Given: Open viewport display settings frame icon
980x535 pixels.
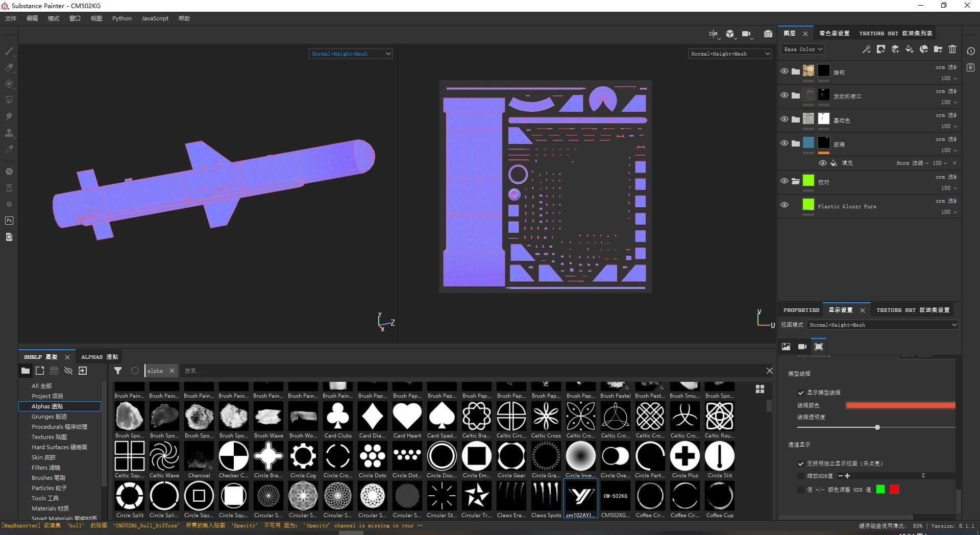Looking at the screenshot, I should [819, 347].
